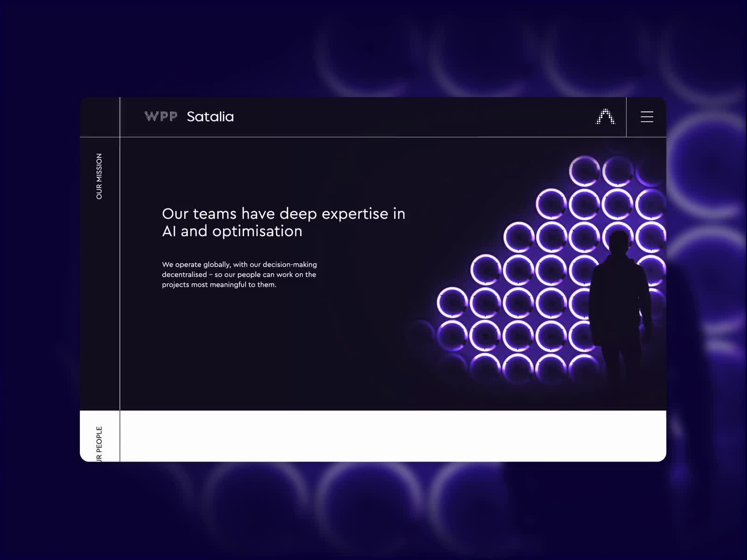Image resolution: width=747 pixels, height=560 pixels.
Task: Click the dotted arch logo icon
Action: 606,117
